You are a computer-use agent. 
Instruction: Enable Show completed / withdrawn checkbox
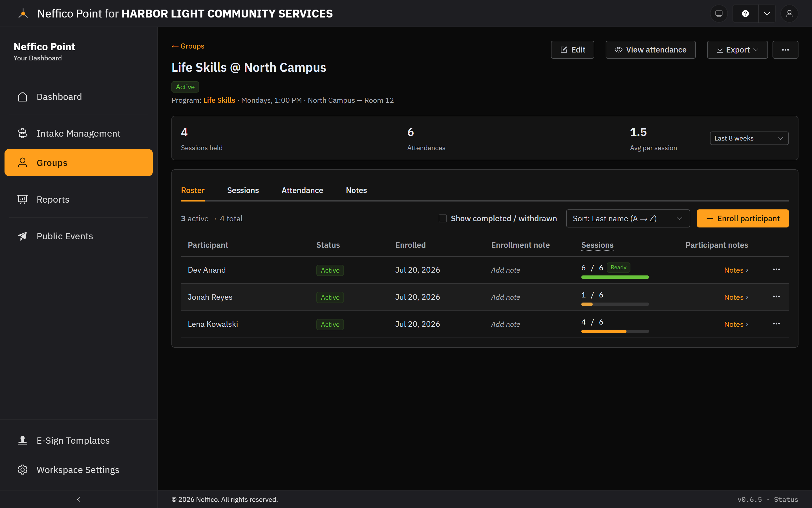(443, 218)
